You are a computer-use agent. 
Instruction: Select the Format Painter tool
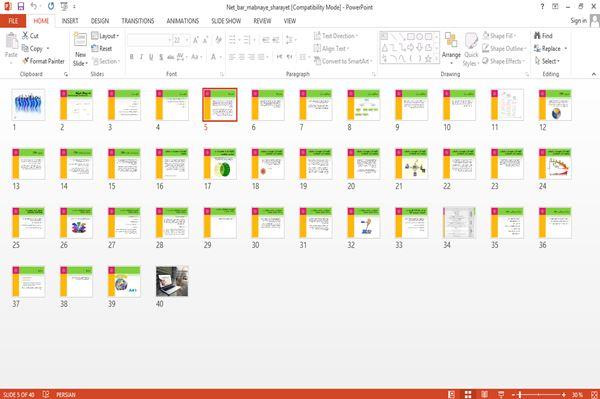(43, 61)
